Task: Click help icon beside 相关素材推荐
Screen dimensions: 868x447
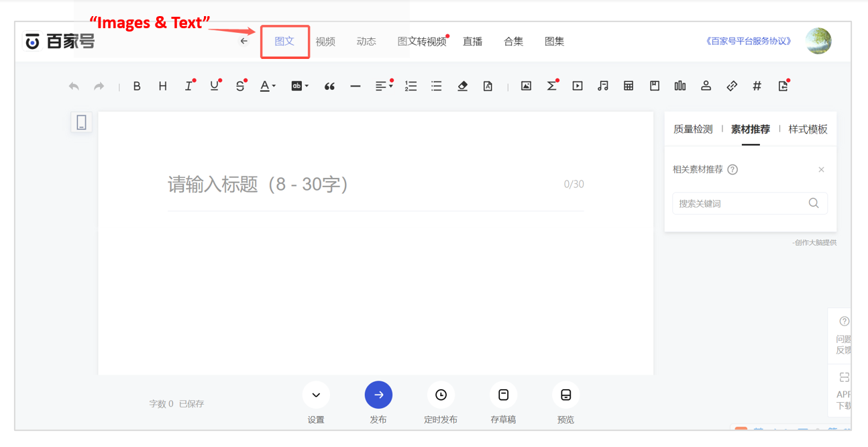Action: coord(733,170)
